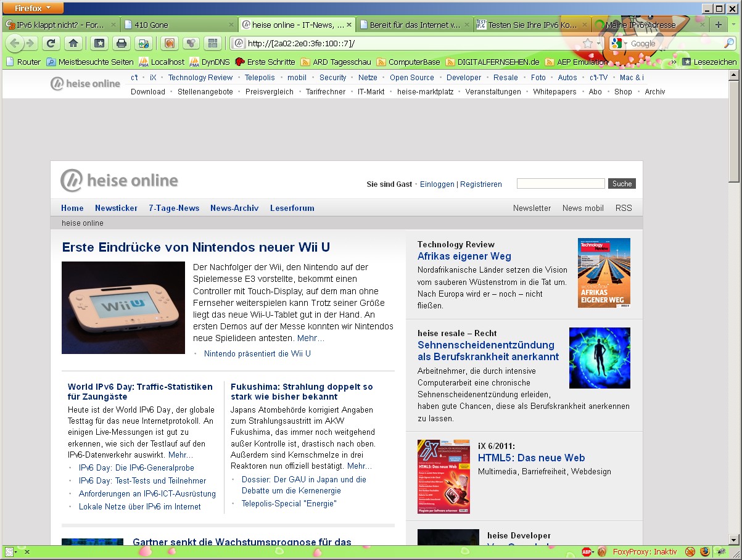Screen dimensions: 742x560
Task: Switch to 'Testen Sie Ihre IPv6' tab
Action: point(531,25)
